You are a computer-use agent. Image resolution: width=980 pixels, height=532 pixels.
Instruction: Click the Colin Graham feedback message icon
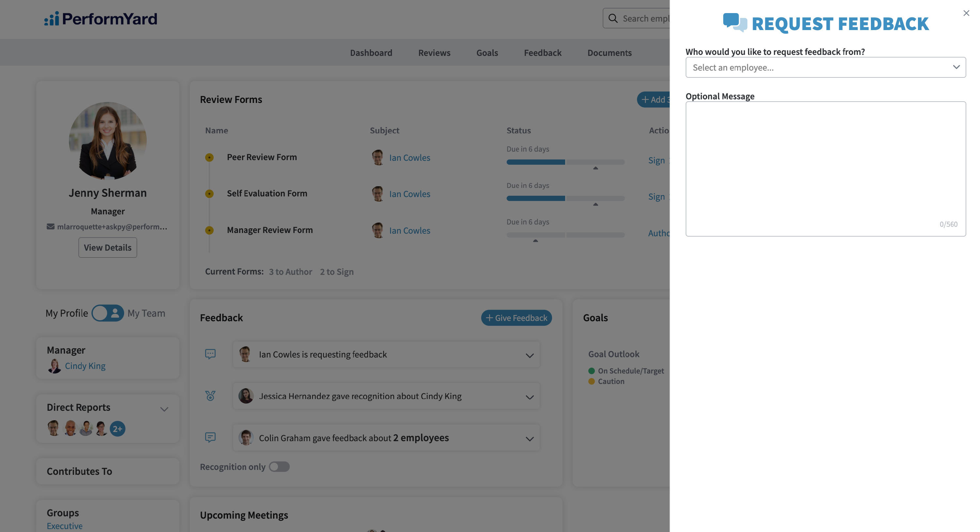click(x=210, y=437)
